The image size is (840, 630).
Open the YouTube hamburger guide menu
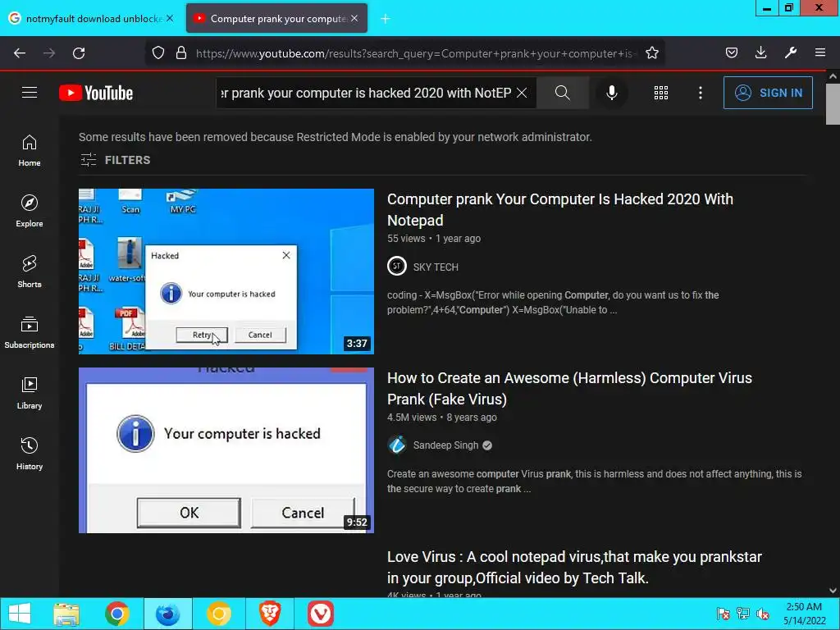[30, 93]
